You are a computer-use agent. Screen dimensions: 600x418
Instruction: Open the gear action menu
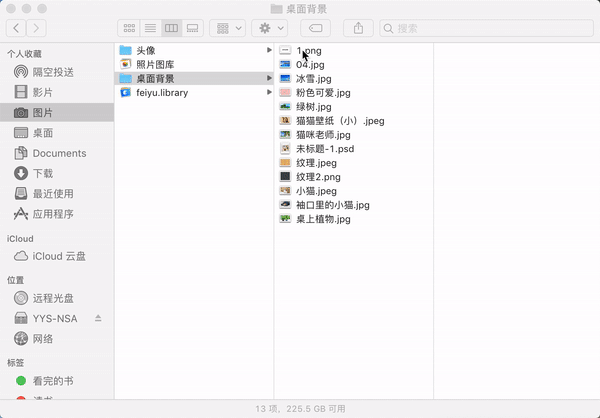click(x=270, y=28)
